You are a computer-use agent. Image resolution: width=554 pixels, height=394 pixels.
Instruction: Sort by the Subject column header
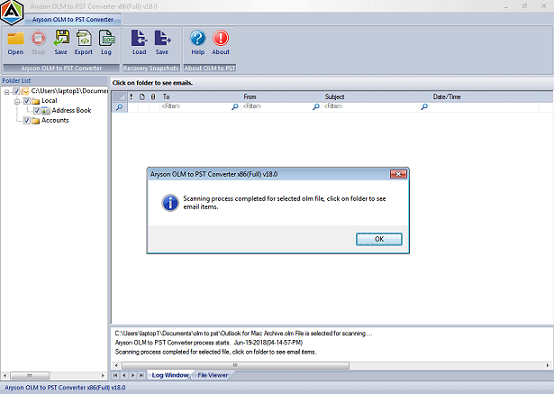pyautogui.click(x=376, y=96)
